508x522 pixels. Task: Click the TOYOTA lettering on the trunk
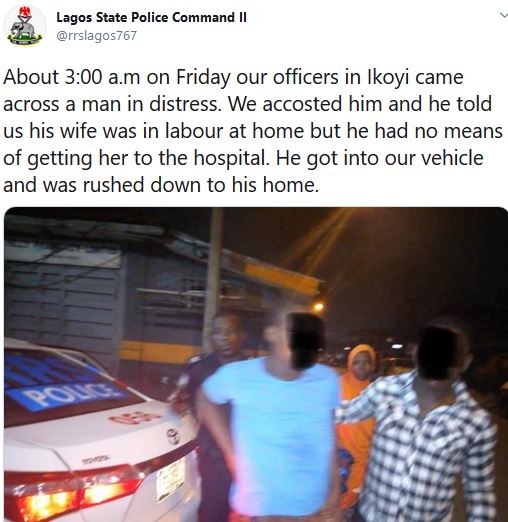click(96, 460)
